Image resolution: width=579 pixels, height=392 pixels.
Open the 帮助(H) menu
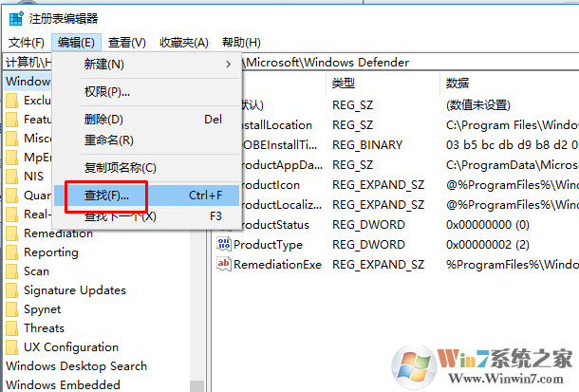click(240, 43)
